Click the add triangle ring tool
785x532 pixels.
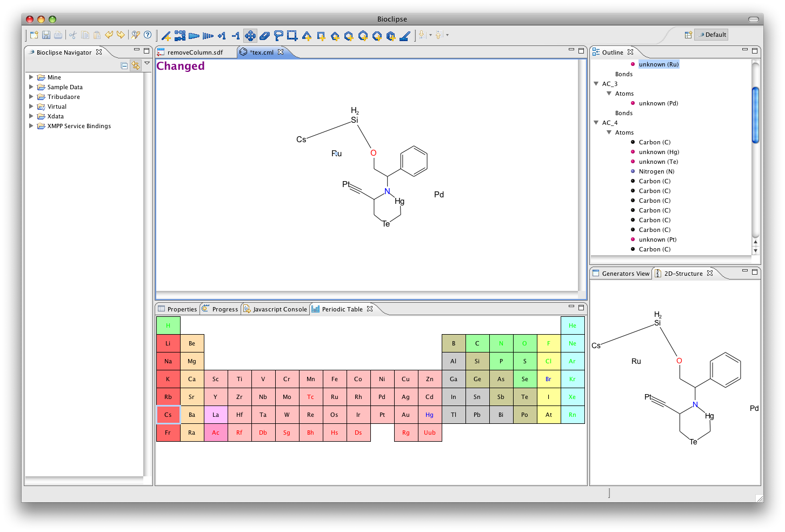[307, 36]
